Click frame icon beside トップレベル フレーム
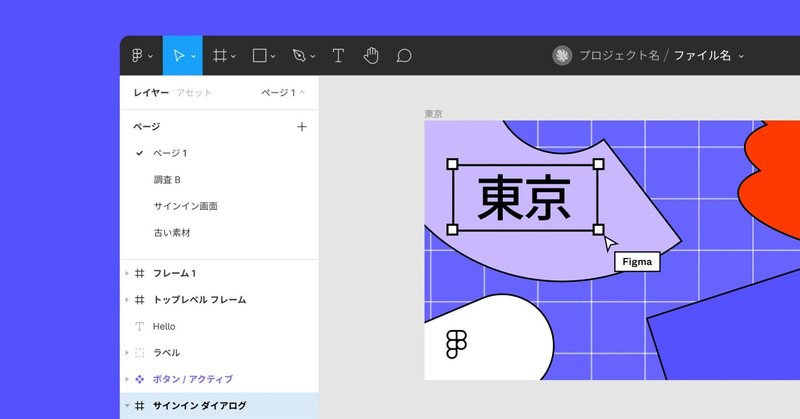Screen dimensions: 800x419 pos(139,300)
